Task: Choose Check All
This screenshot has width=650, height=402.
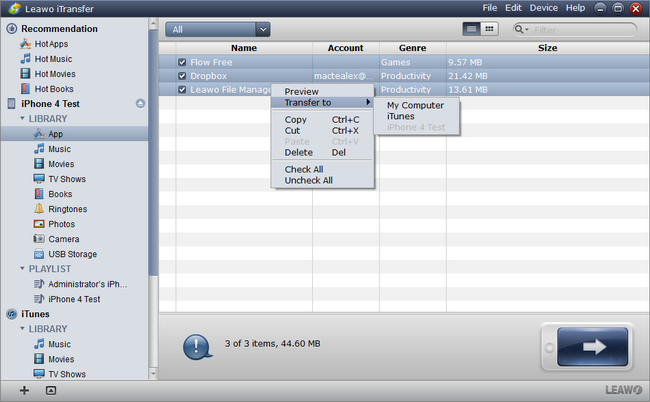Action: [x=304, y=169]
